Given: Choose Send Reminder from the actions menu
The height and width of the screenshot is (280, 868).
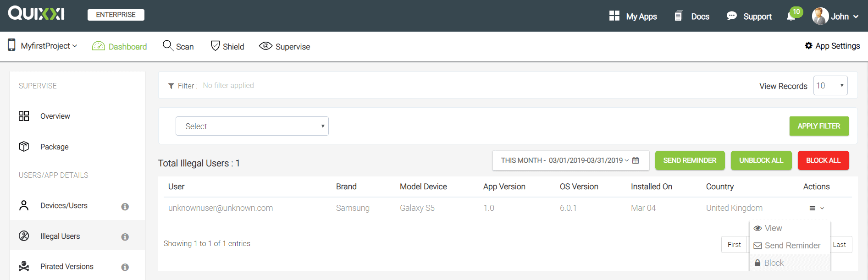Looking at the screenshot, I should (x=787, y=246).
